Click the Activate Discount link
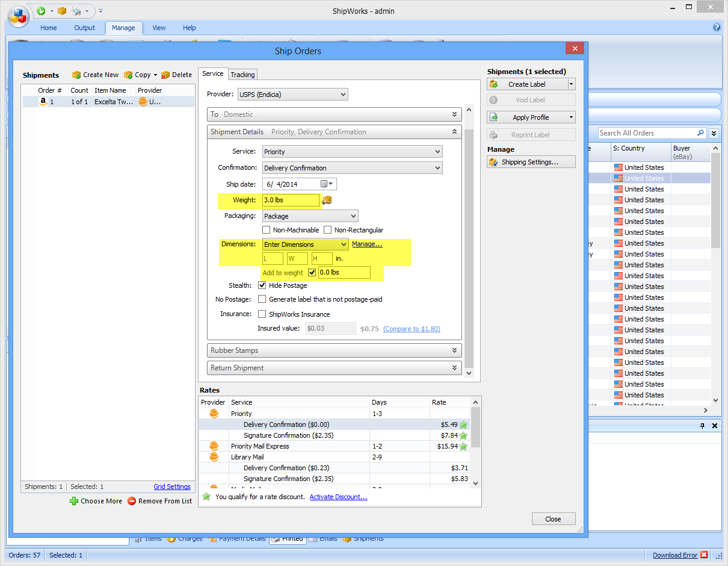 point(339,497)
